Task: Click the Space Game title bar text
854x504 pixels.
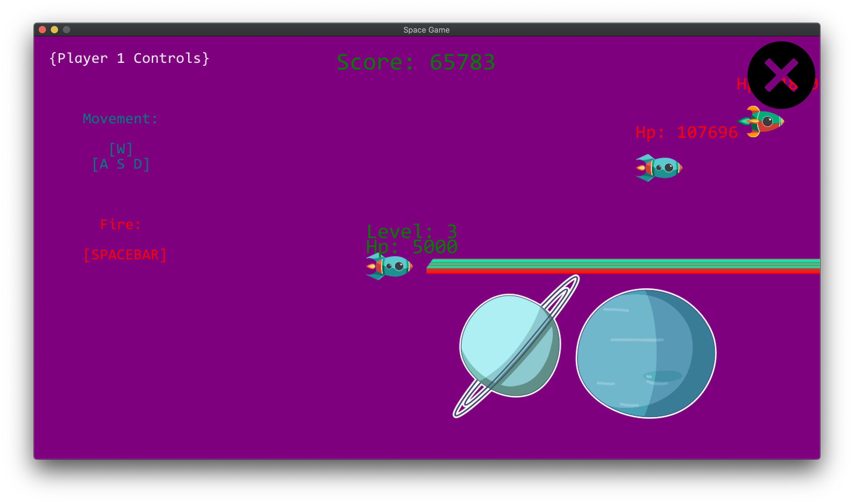Action: coord(426,30)
